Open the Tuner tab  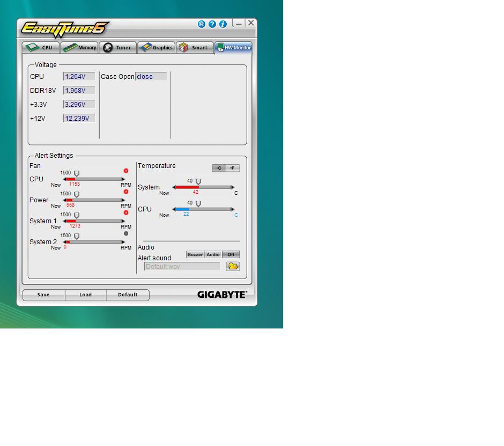click(117, 48)
